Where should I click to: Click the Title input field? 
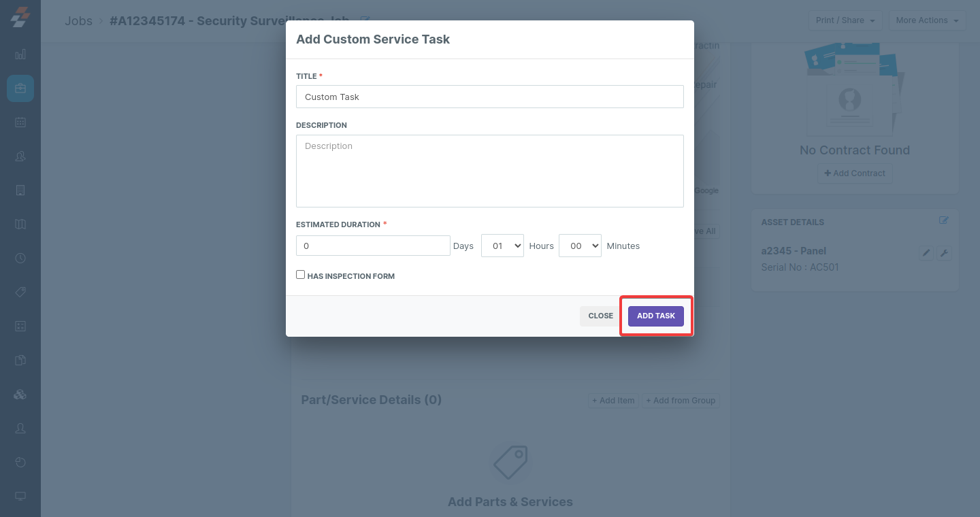(x=490, y=97)
